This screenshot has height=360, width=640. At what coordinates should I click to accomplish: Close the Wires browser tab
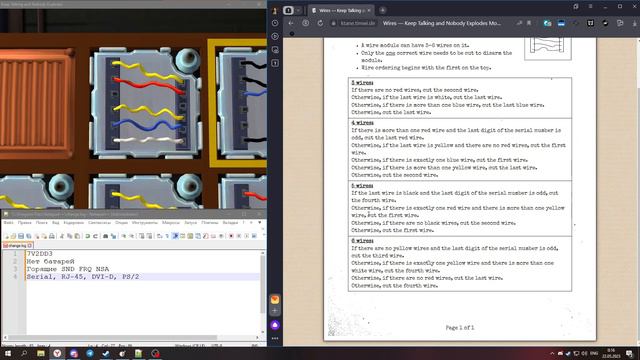point(369,10)
